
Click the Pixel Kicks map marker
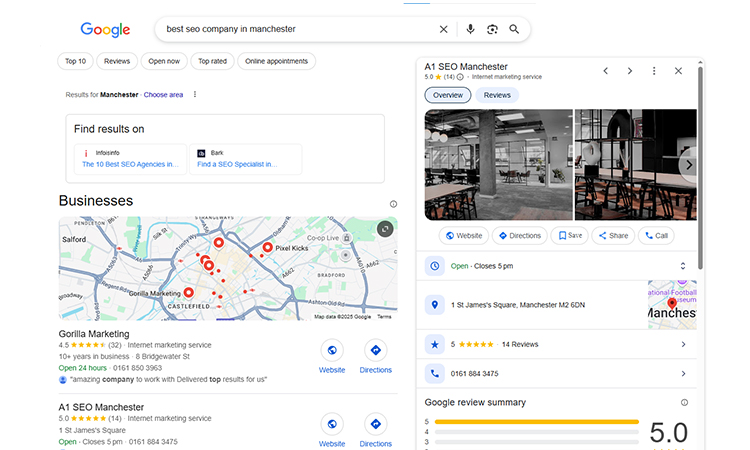pos(267,247)
